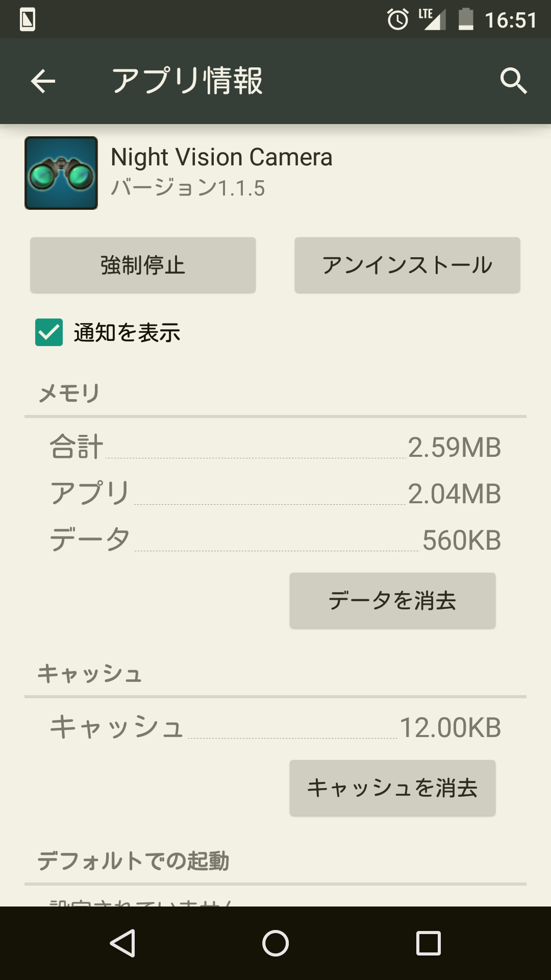Screen dimensions: 551x980
Task: Open recent apps with the square button
Action: pos(428,943)
